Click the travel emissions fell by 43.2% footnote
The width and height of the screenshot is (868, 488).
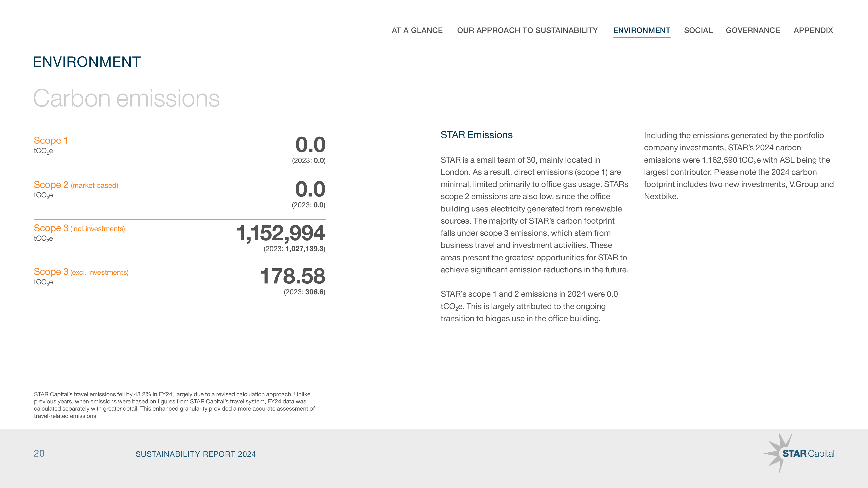174,405
